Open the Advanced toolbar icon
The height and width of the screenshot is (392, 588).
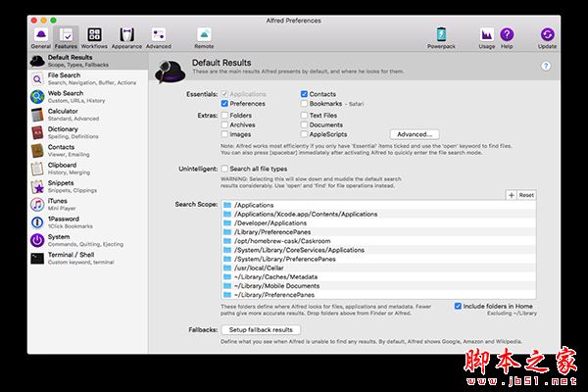tap(159, 38)
